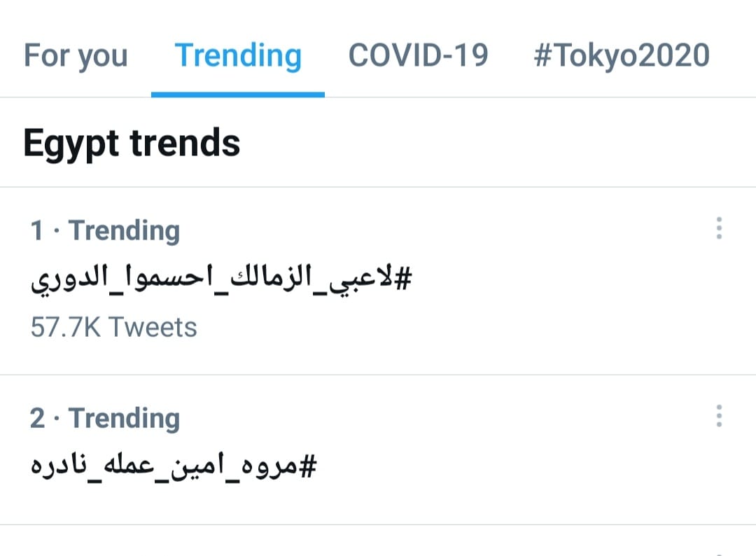Open more options for trend number 1

pyautogui.click(x=718, y=228)
